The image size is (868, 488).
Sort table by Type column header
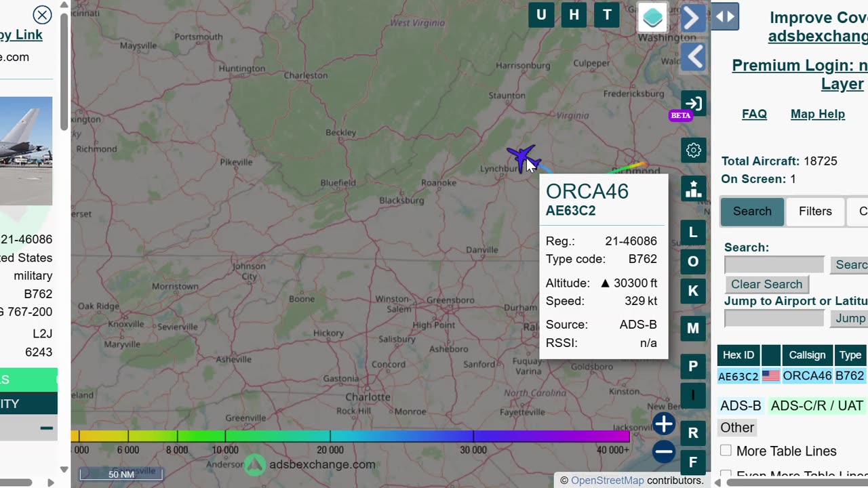tap(850, 355)
